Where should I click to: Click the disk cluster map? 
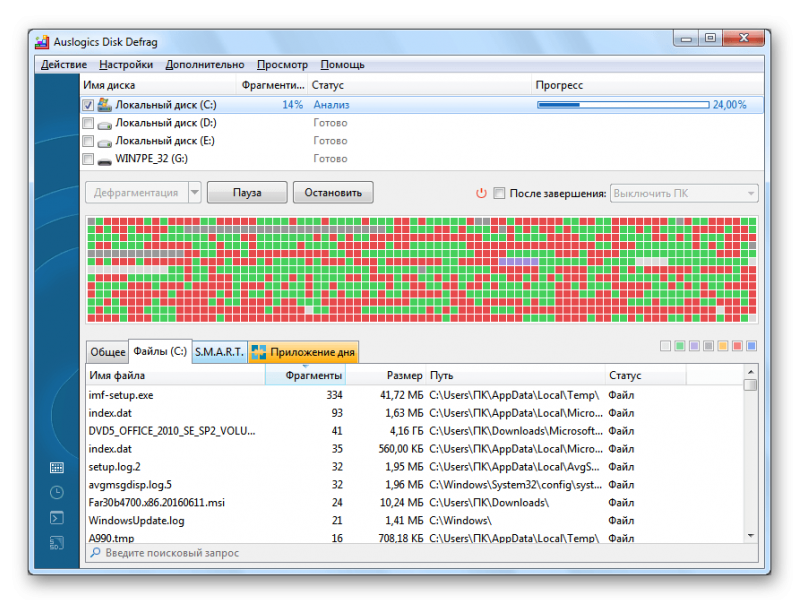(422, 269)
